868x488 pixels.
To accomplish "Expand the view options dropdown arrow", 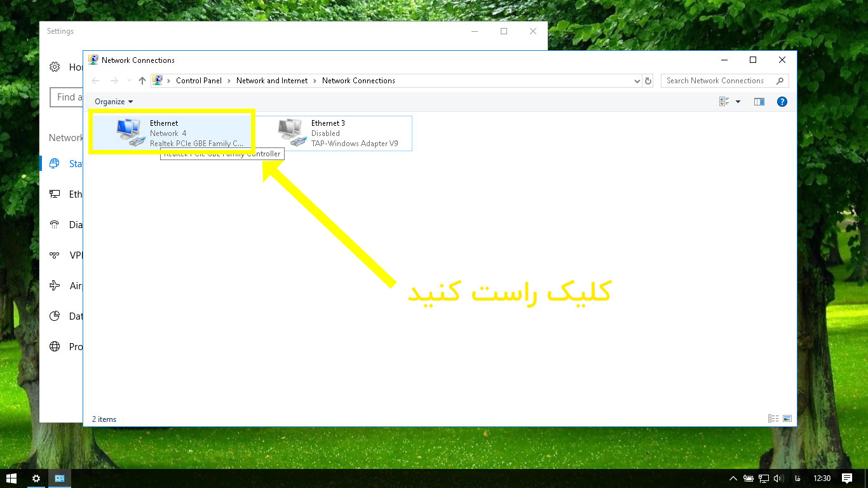I will (x=738, y=102).
